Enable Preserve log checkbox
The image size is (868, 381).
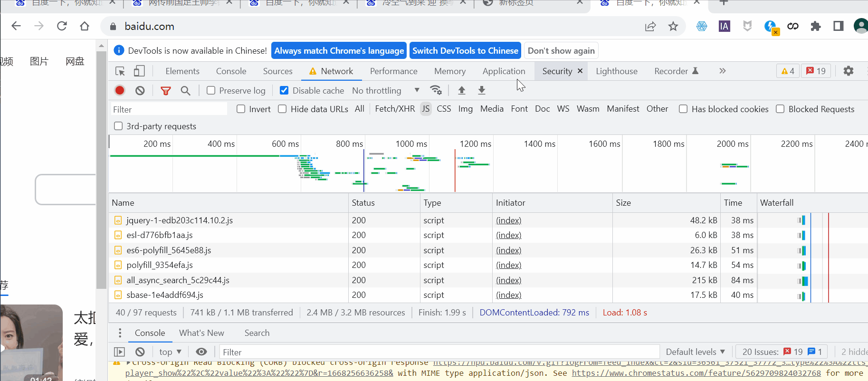(x=211, y=90)
